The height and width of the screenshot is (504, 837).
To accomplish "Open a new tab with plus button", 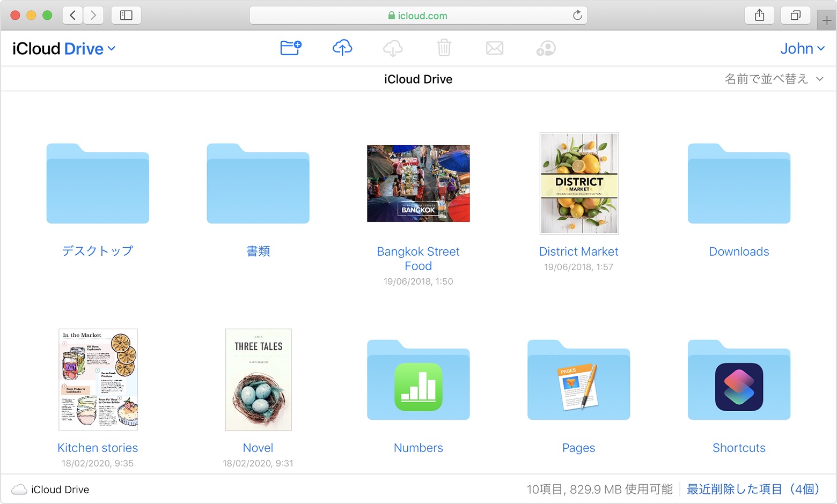I will [827, 20].
